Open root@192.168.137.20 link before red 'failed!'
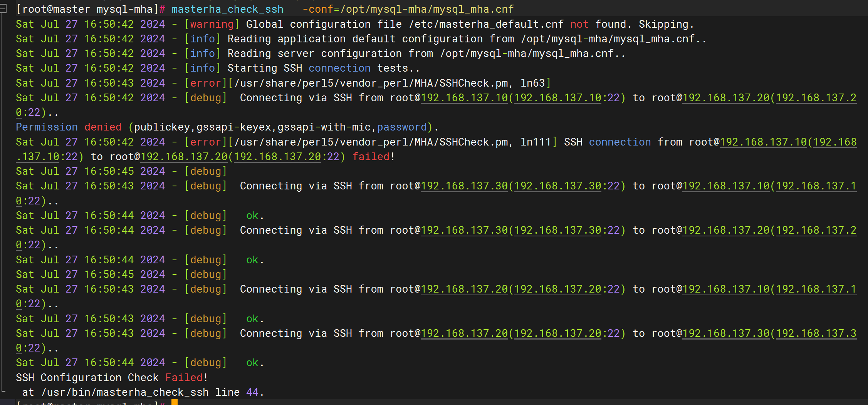Viewport: 868px width, 405px height. pos(184,157)
